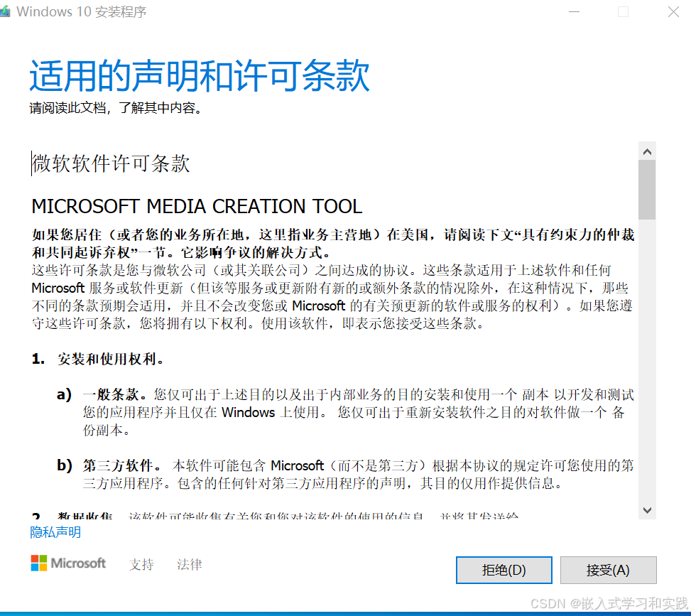691x616 pixels.
Task: Click the license text scrollbar thumb
Action: coord(647,190)
